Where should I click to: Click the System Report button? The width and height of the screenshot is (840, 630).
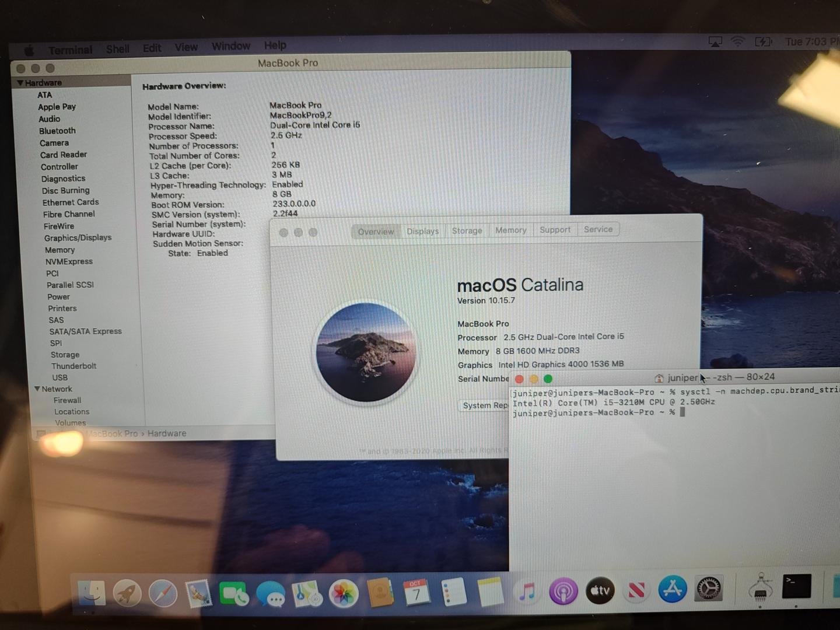point(485,405)
